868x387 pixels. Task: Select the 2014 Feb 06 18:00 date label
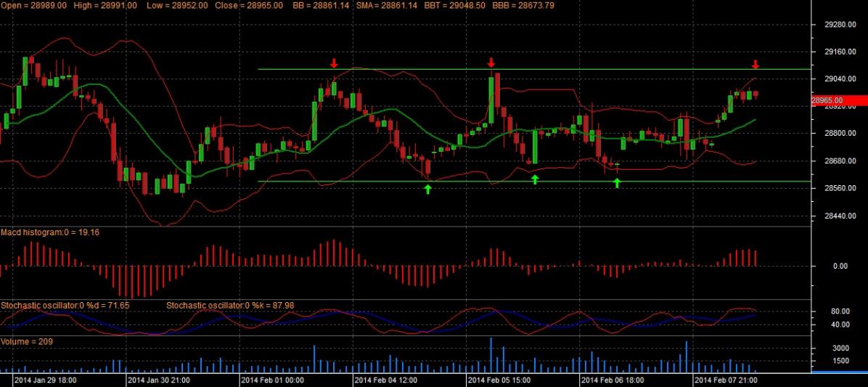[613, 381]
